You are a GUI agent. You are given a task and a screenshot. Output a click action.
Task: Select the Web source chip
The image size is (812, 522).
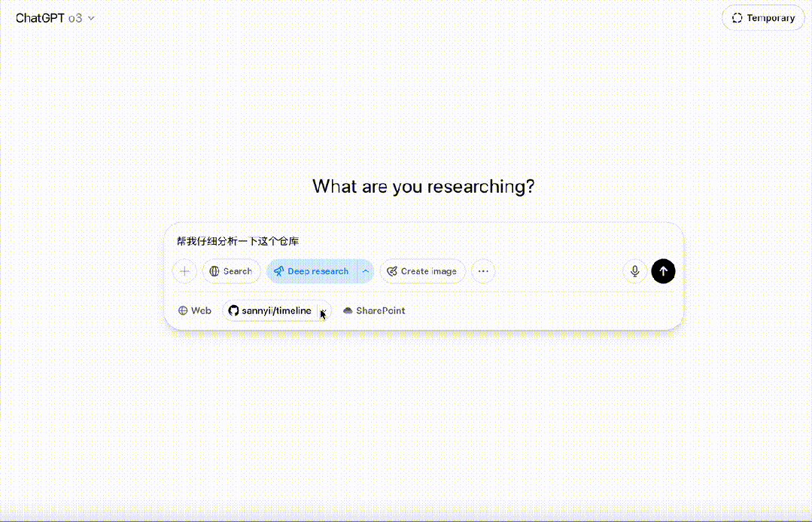(194, 310)
